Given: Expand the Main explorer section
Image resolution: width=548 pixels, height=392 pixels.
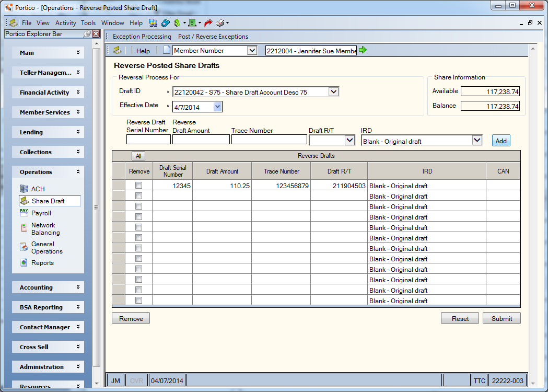Looking at the screenshot, I should tap(48, 52).
